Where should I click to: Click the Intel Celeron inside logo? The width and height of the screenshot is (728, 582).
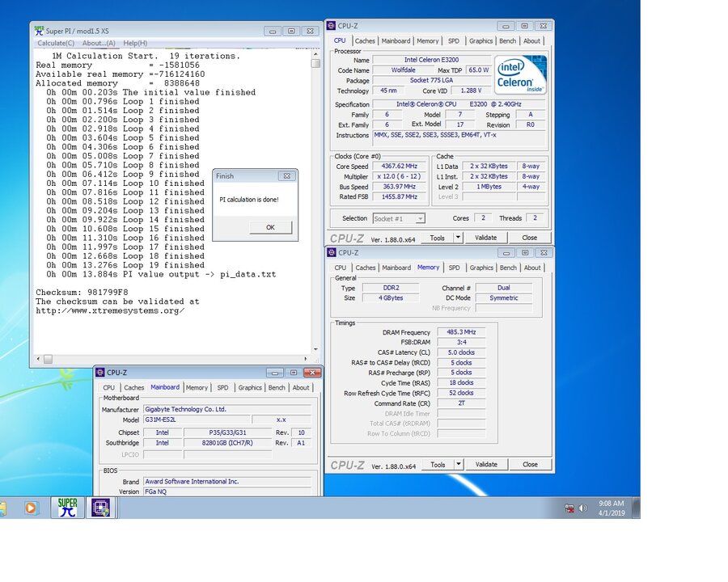(x=520, y=74)
